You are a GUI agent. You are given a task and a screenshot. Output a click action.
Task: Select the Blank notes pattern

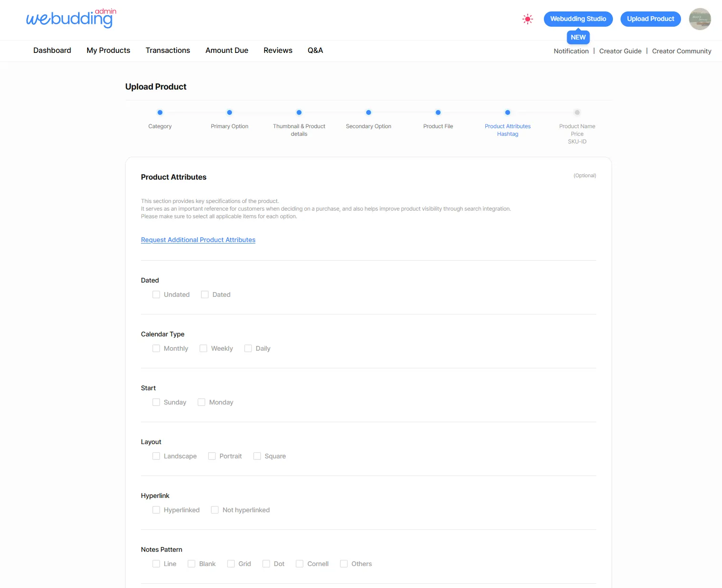click(191, 564)
